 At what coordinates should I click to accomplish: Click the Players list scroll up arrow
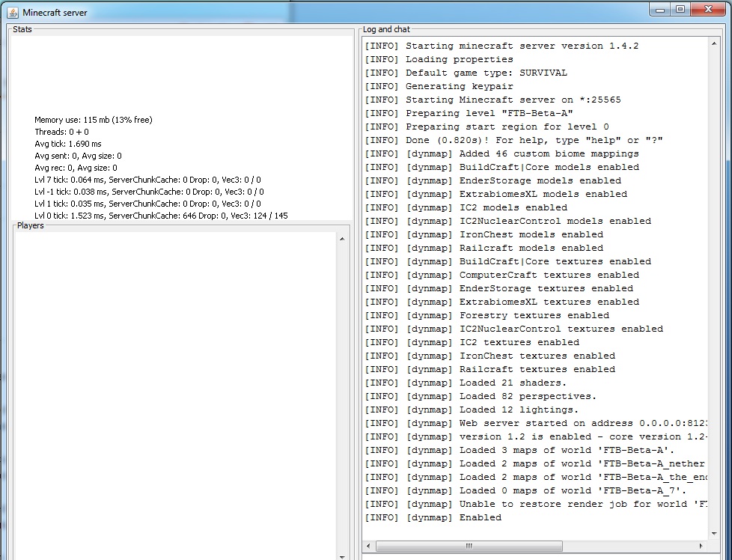[342, 239]
